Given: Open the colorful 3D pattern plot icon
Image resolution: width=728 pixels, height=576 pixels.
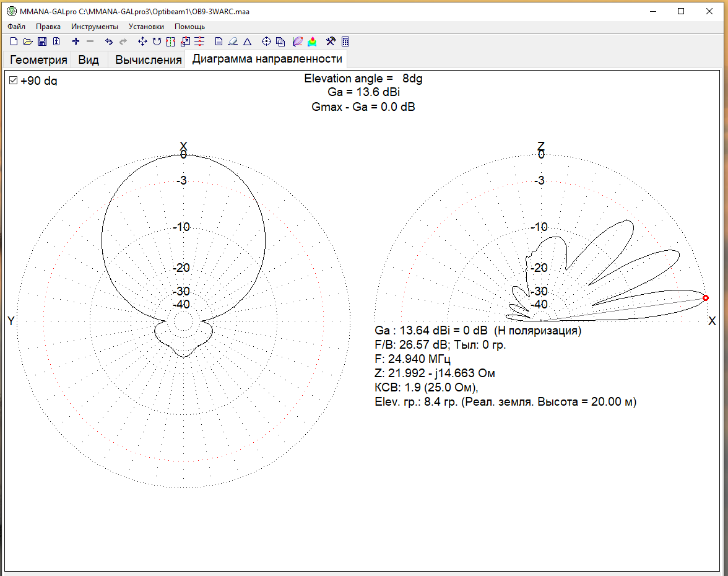Looking at the screenshot, I should point(313,41).
